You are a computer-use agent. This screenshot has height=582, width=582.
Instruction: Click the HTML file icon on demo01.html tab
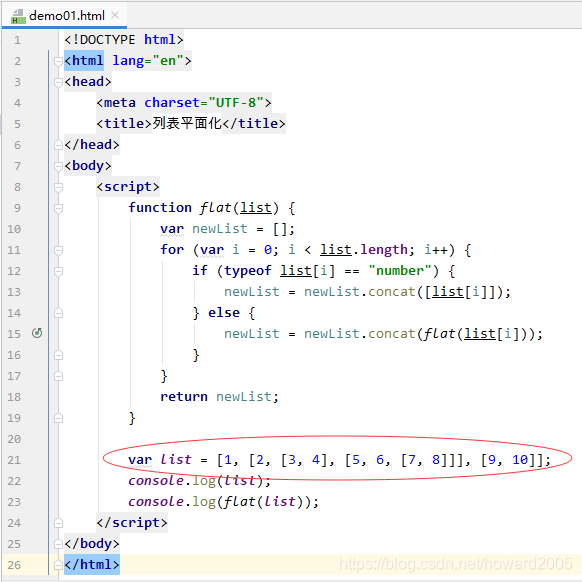tap(18, 16)
